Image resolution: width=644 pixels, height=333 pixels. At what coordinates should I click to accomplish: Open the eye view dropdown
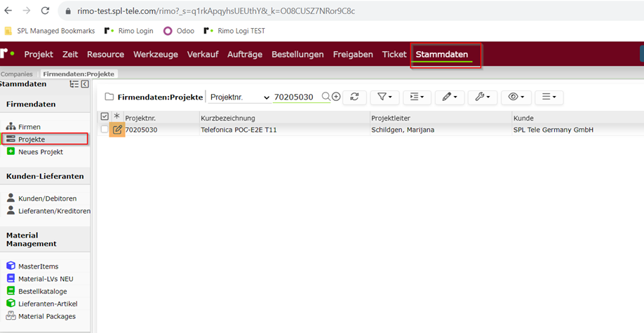click(516, 97)
